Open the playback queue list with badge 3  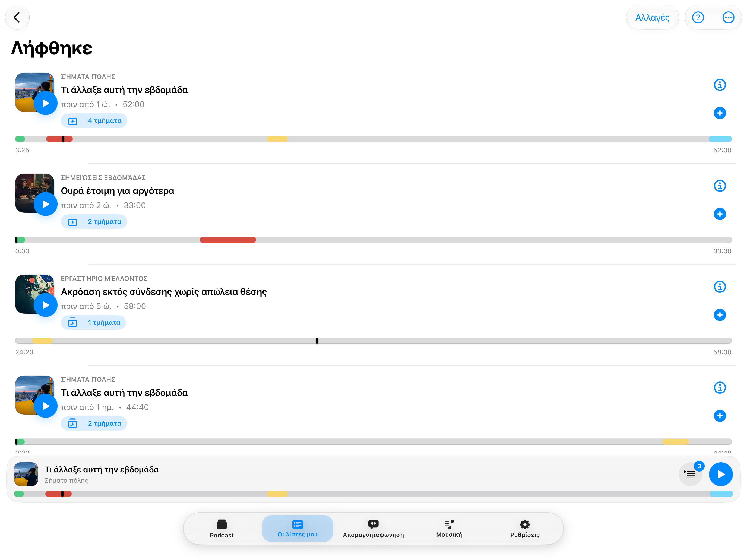coord(691,474)
